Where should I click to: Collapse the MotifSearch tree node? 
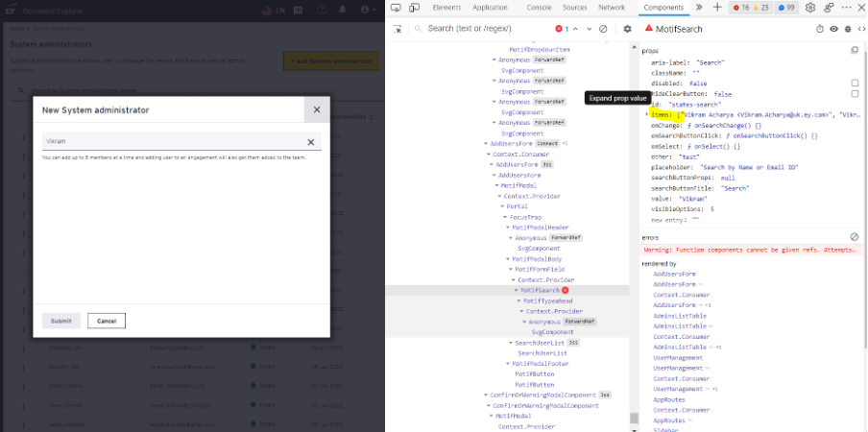point(517,290)
